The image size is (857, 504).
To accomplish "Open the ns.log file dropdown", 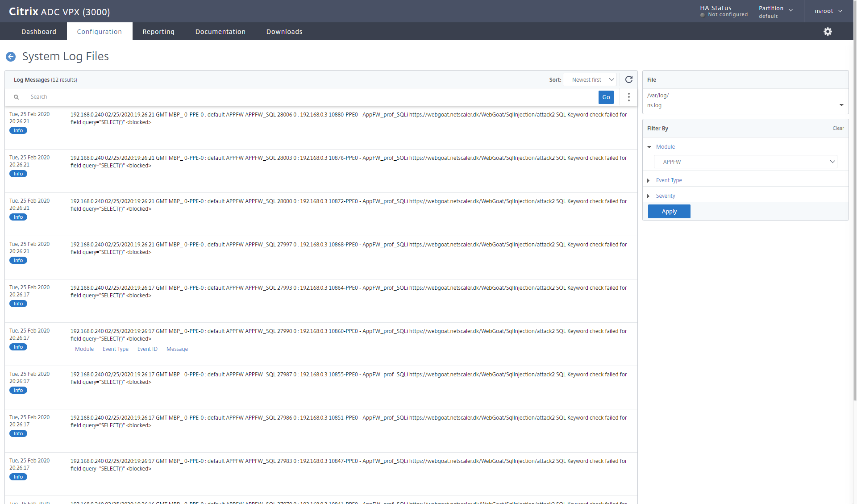I will point(745,105).
